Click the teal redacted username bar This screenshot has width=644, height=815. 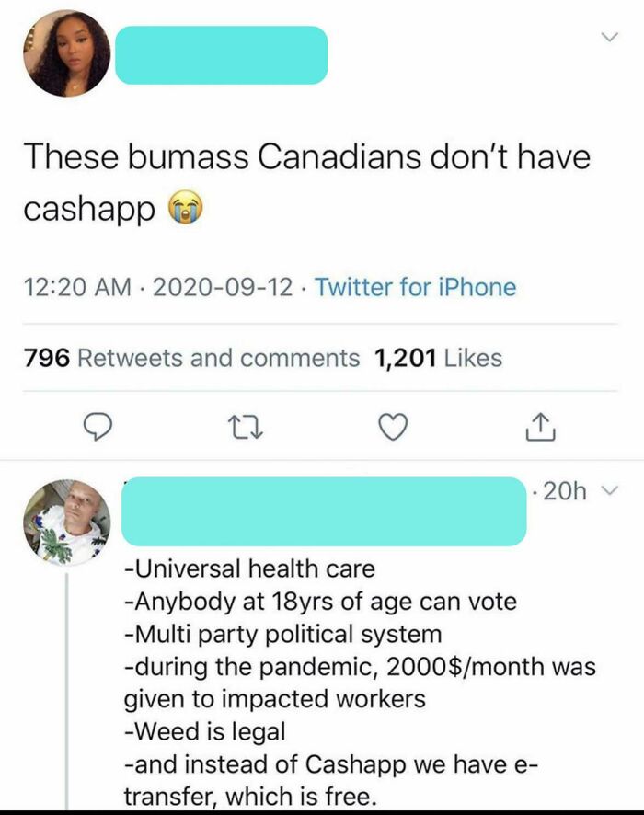click(222, 55)
